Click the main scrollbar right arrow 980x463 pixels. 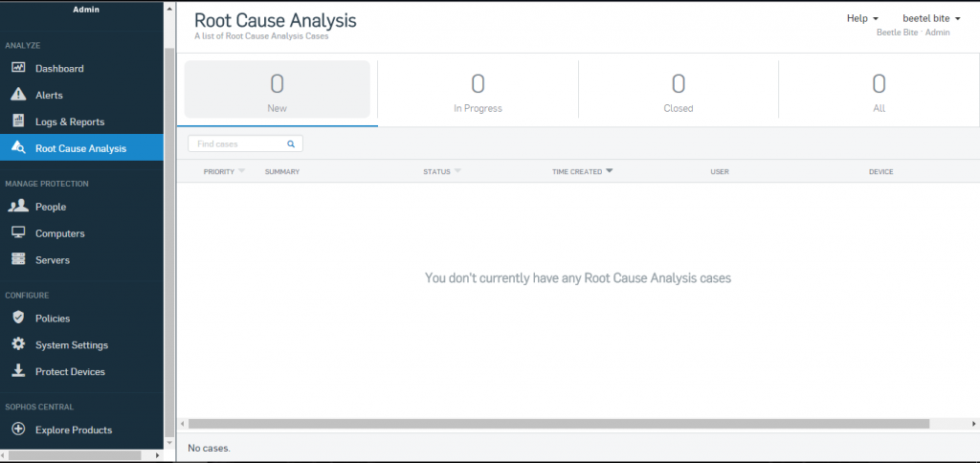[x=974, y=424]
